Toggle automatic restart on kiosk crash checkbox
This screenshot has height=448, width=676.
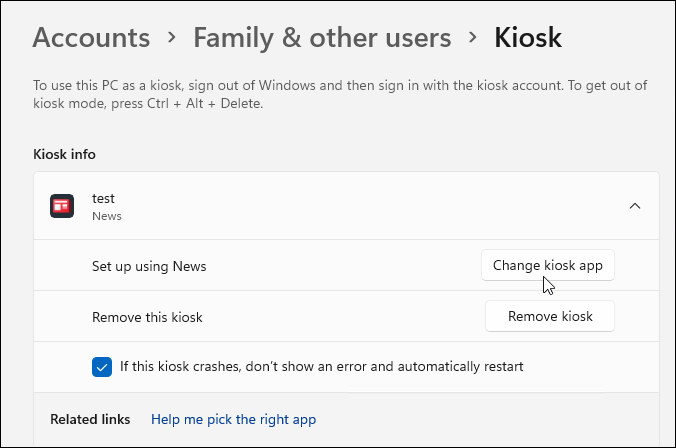[102, 367]
